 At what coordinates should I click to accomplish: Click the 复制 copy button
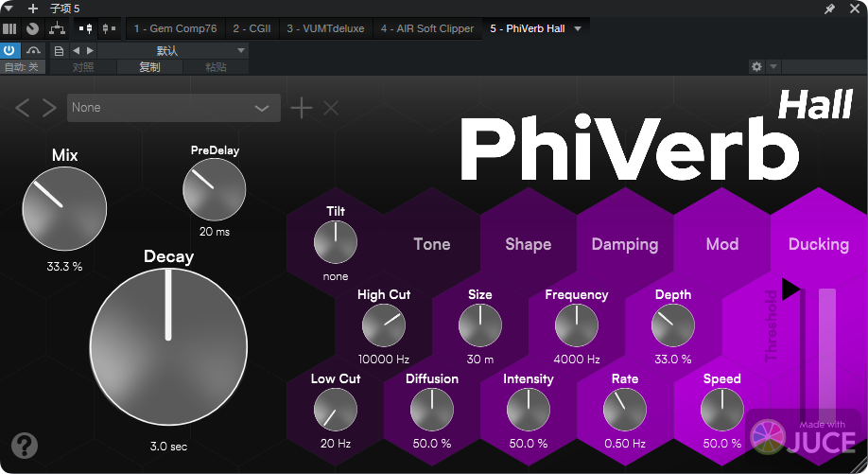pos(149,67)
